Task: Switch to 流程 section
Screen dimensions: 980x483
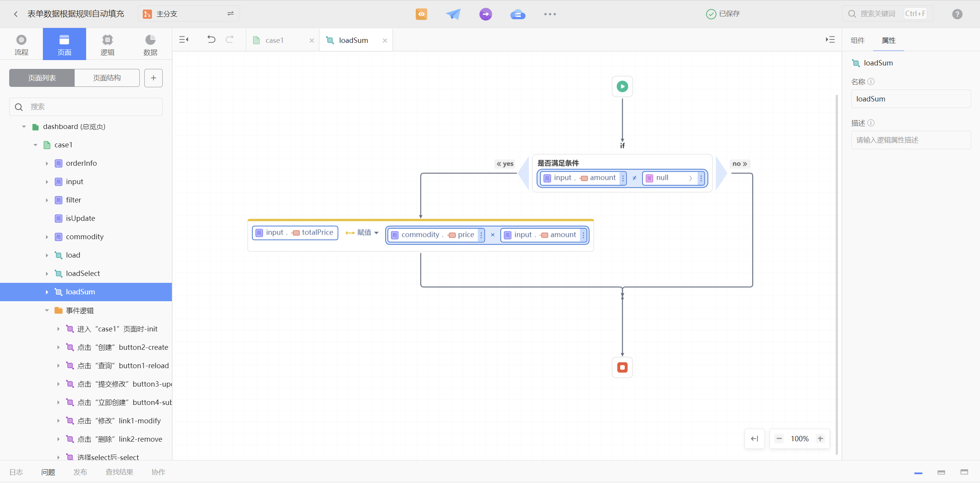Action: tap(21, 44)
